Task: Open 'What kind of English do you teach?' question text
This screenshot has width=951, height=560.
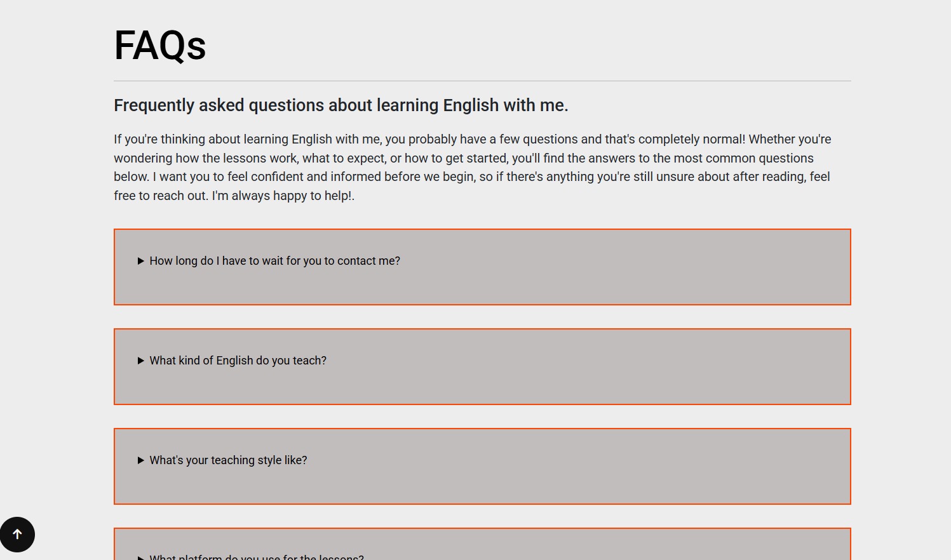Action: pyautogui.click(x=238, y=361)
